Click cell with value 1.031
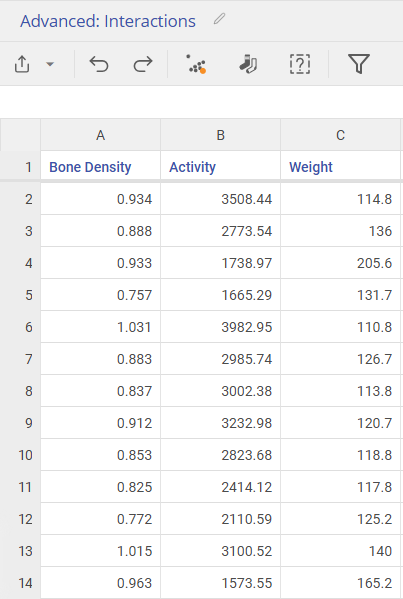Viewport: 403px width, 599px height. [100, 327]
